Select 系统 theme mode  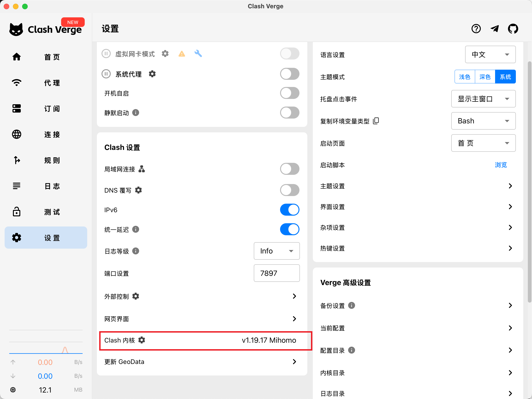(505, 77)
